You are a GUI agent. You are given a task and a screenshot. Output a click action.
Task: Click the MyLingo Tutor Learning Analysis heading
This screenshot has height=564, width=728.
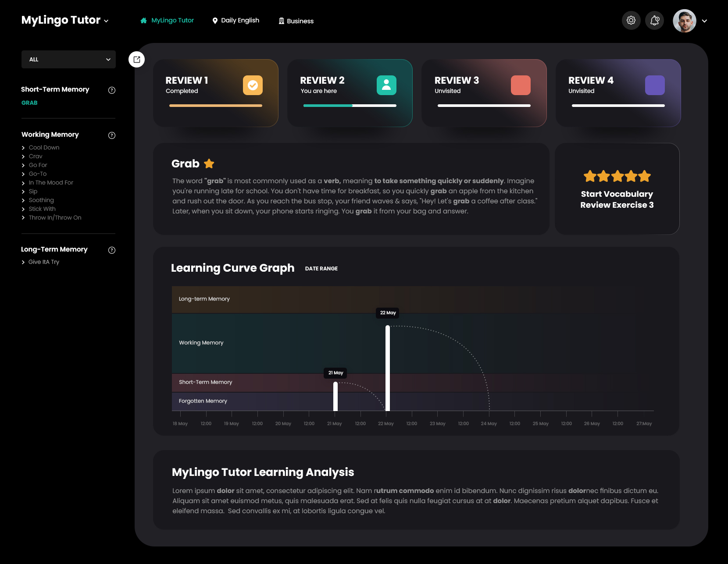(263, 472)
